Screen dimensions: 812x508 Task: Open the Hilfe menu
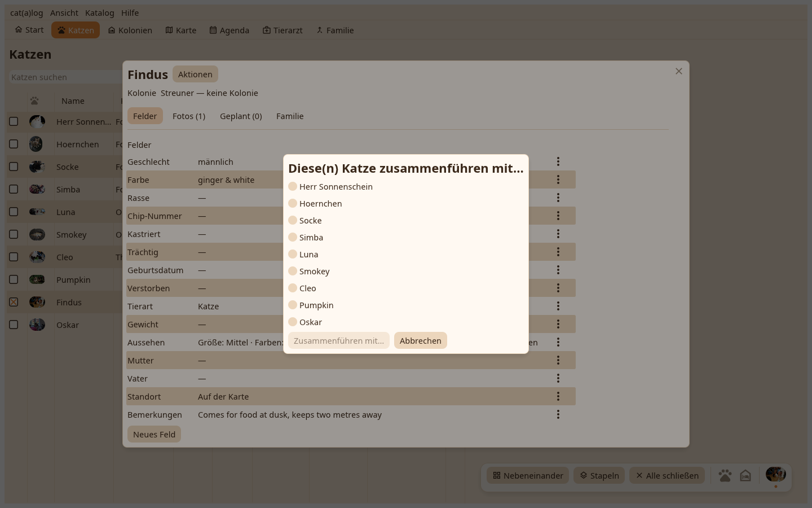[x=130, y=12]
